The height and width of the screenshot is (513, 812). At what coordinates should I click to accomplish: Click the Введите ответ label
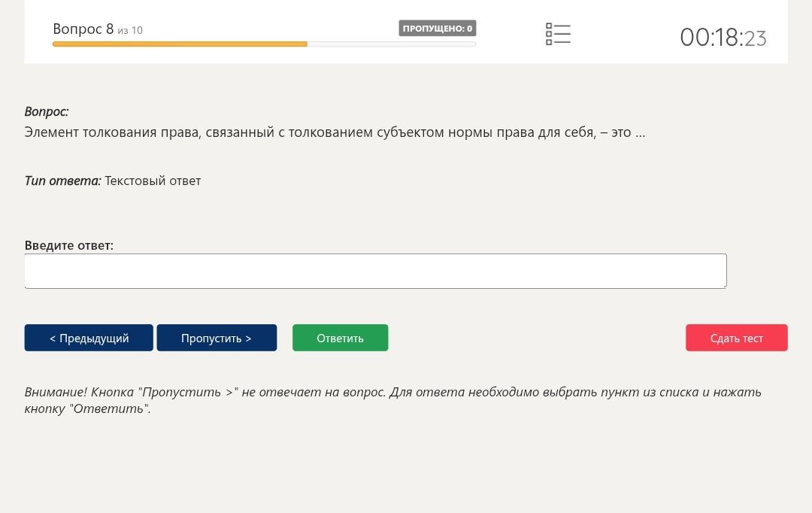[69, 245]
